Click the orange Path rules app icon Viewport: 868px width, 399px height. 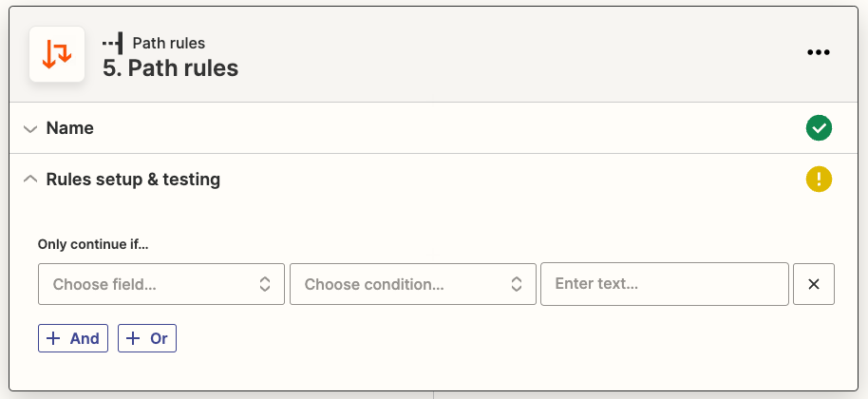(57, 55)
